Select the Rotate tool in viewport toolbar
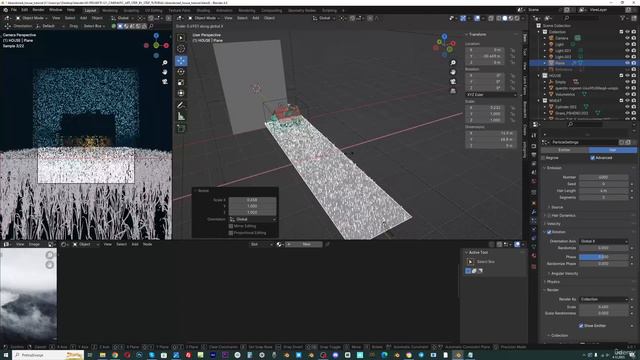This screenshot has height=360, width=640. point(181,71)
